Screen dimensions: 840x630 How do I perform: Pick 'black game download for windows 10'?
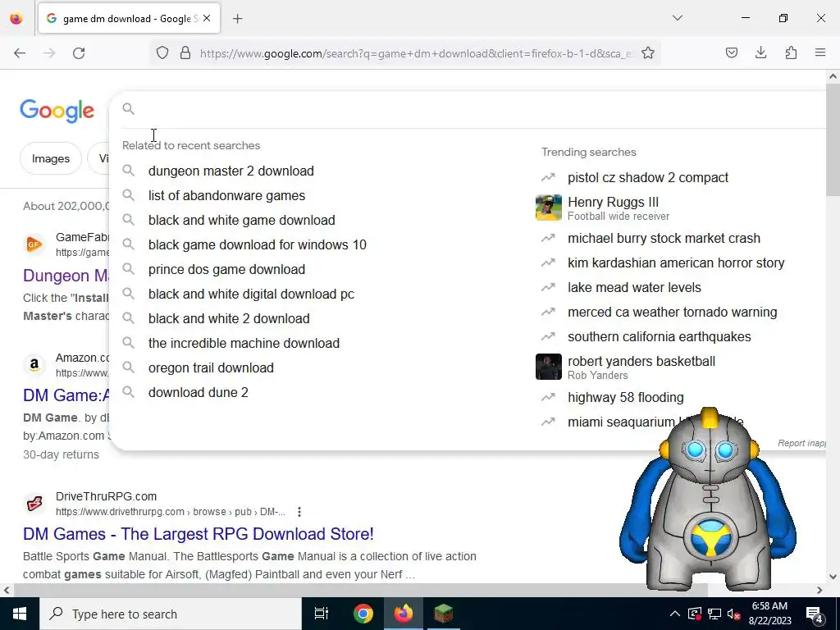[x=257, y=244]
